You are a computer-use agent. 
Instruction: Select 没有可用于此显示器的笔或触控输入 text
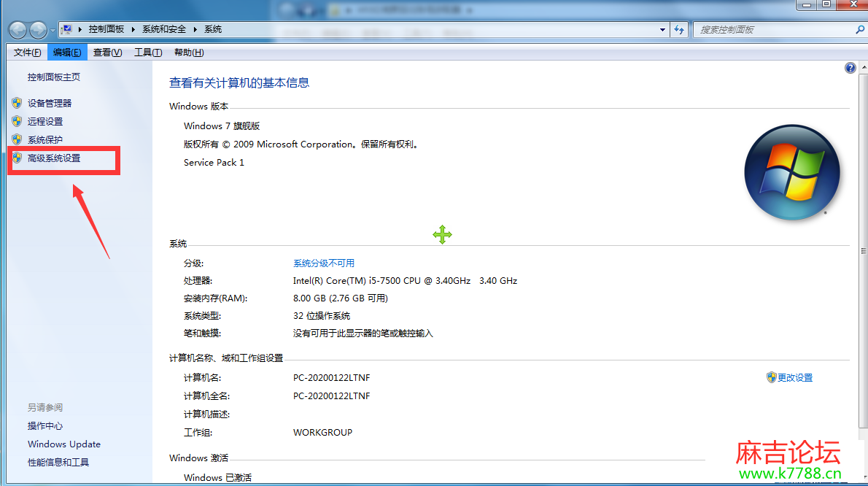363,333
